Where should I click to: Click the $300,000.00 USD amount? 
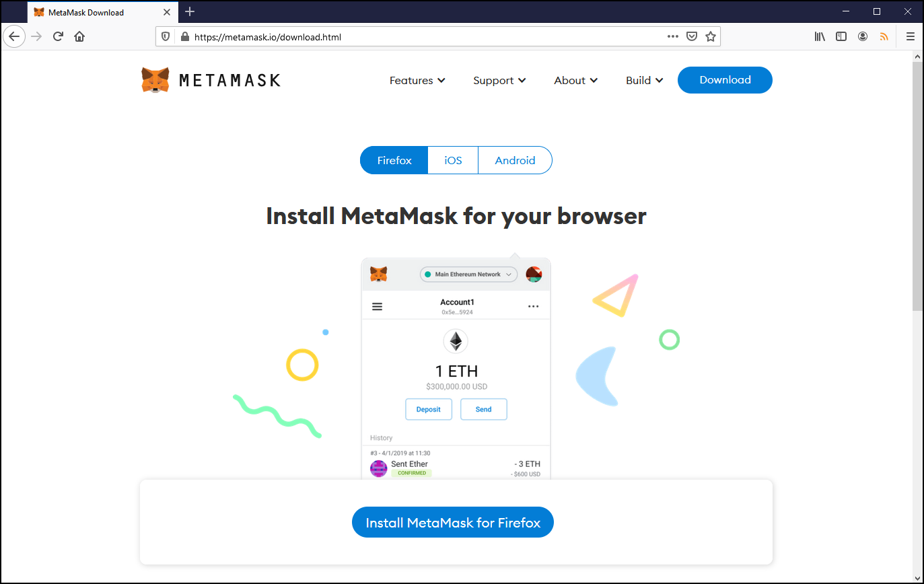point(456,387)
